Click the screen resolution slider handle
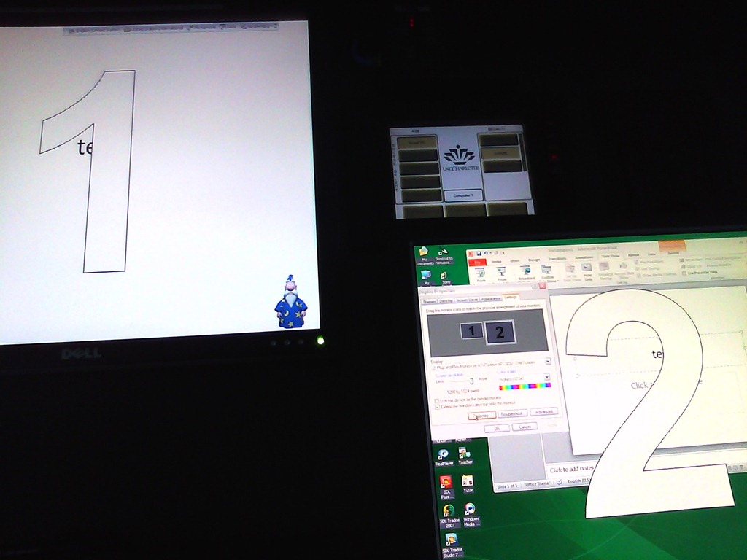Viewport: 747px width, 560px height. click(471, 380)
